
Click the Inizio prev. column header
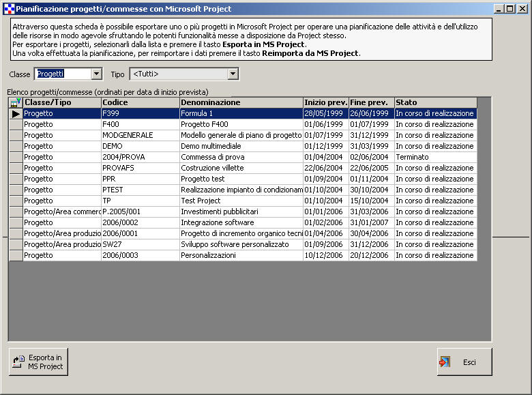[x=325, y=102]
